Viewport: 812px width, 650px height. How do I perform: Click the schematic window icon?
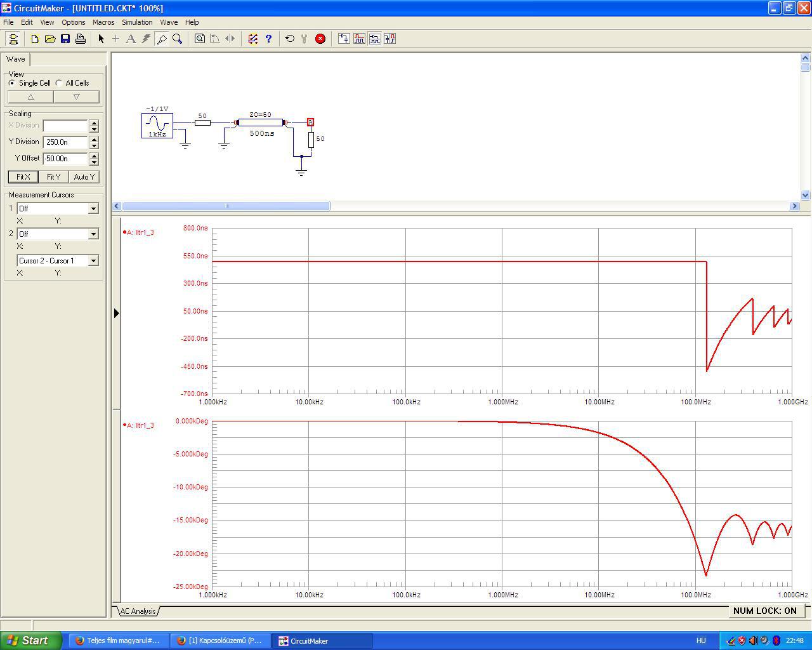pos(344,39)
